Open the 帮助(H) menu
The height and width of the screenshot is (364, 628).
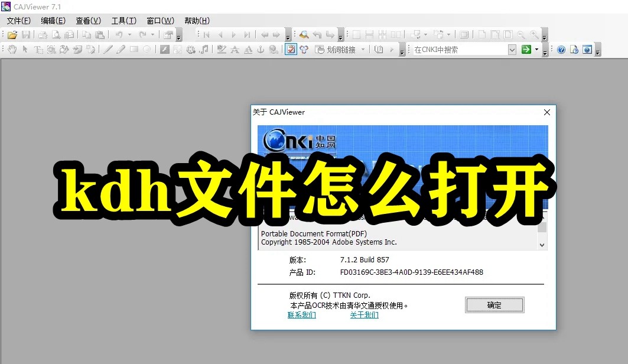(x=197, y=21)
